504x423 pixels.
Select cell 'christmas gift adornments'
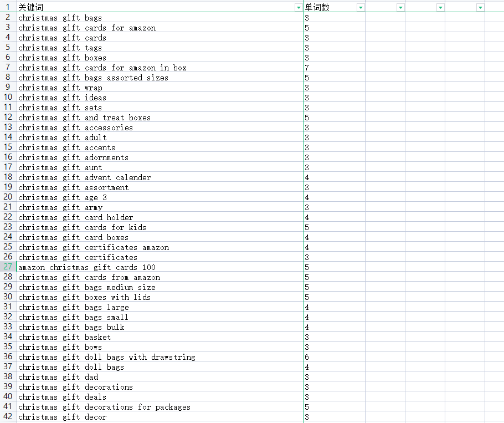pos(160,157)
